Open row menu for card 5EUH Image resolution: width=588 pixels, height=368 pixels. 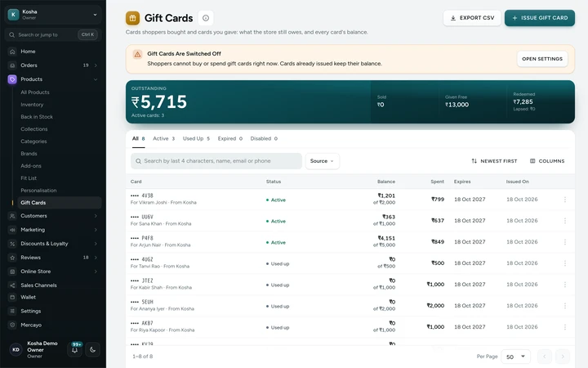click(x=565, y=306)
